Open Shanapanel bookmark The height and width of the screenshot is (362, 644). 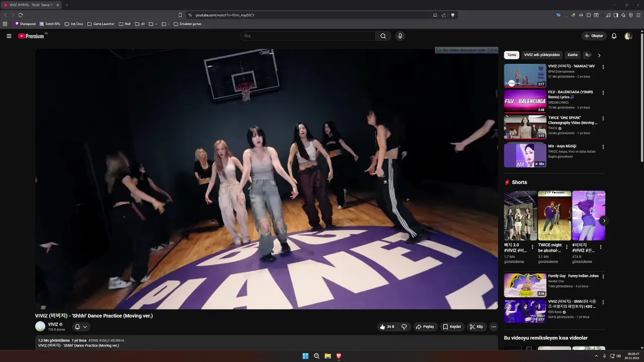click(26, 24)
